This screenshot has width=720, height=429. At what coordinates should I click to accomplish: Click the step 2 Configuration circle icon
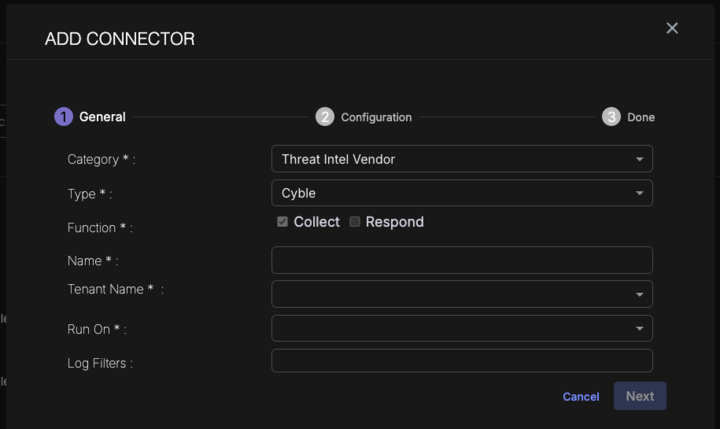[325, 117]
